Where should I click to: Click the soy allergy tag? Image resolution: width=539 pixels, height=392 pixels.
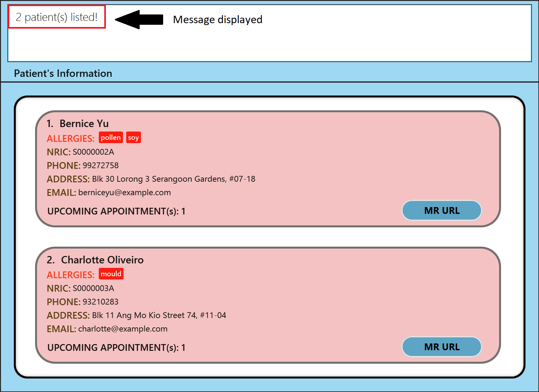pos(133,138)
